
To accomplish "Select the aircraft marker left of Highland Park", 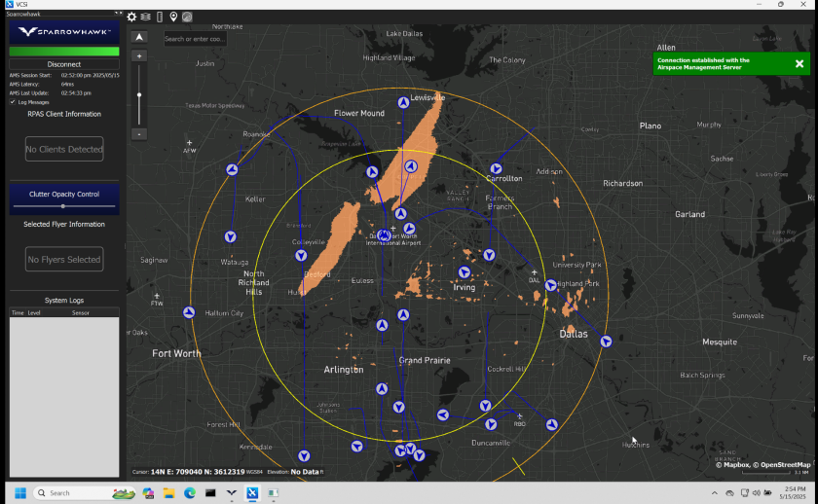I will (550, 285).
